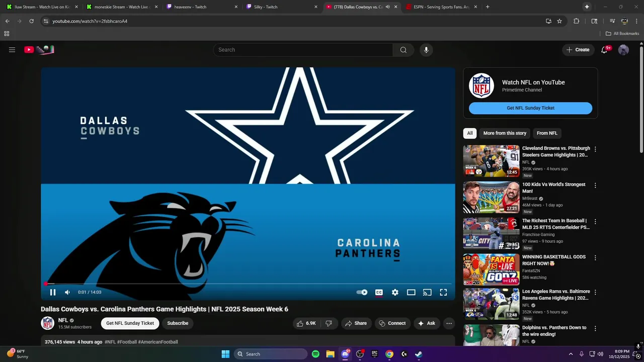Bookmark this page with the star

click(x=559, y=21)
